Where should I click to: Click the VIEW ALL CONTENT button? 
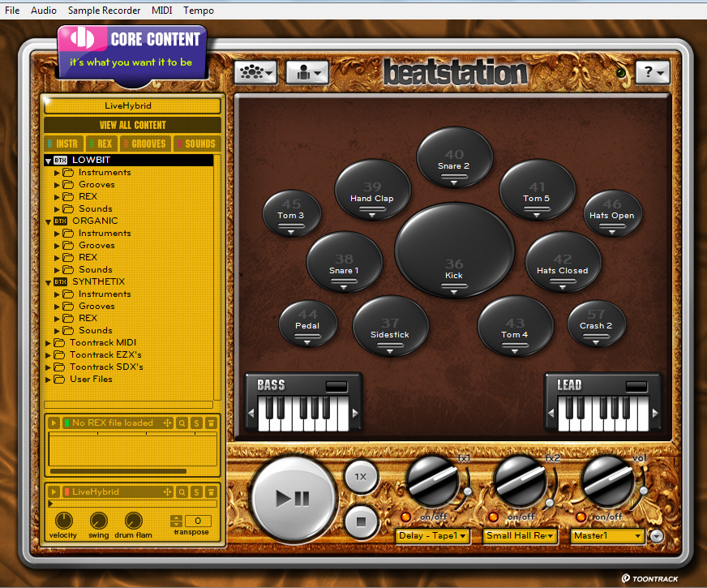point(133,125)
